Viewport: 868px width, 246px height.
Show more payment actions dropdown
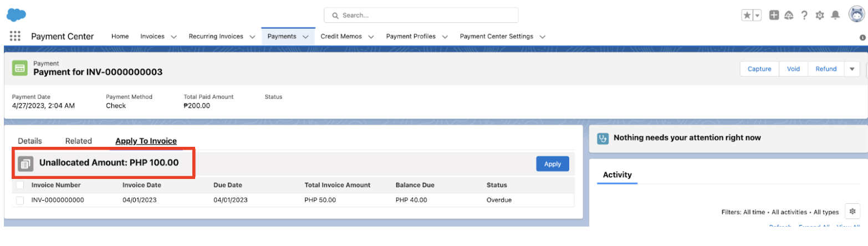(852, 69)
